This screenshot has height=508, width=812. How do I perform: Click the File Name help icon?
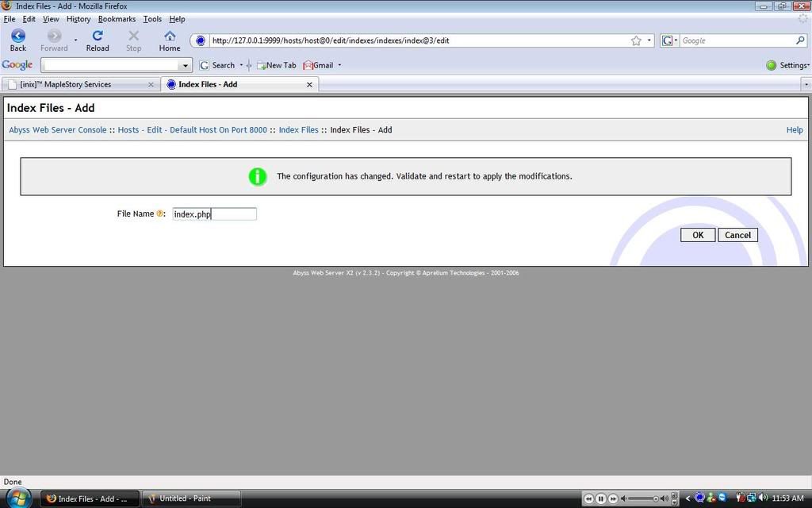click(x=159, y=214)
